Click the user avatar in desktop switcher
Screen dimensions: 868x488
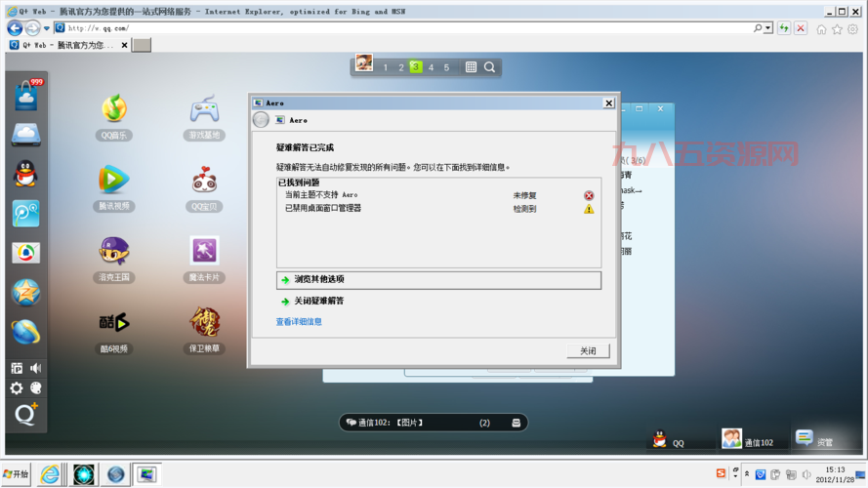coord(364,63)
